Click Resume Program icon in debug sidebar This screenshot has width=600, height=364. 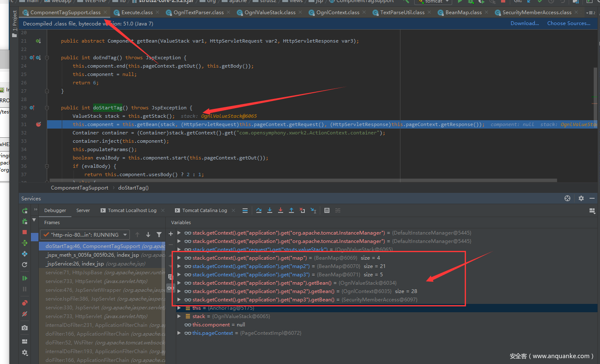coord(25,278)
